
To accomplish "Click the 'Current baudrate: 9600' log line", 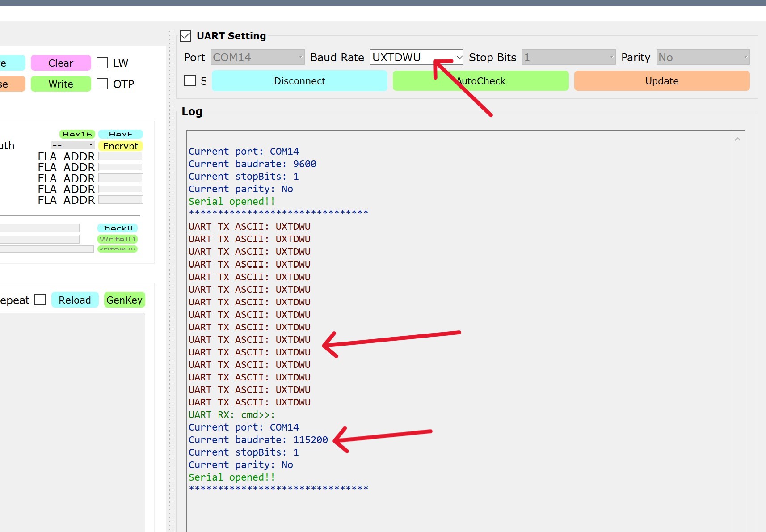I will click(x=253, y=164).
